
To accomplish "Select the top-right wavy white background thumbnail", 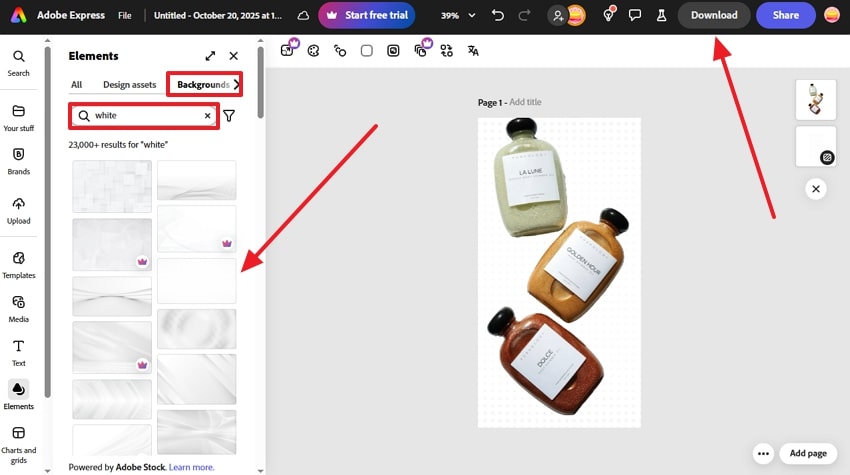I will coord(197,180).
